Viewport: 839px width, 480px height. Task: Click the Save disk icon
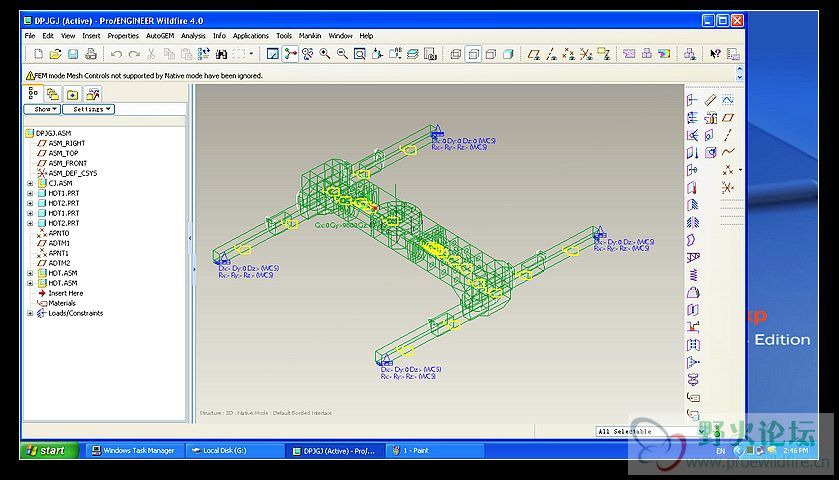pos(73,54)
